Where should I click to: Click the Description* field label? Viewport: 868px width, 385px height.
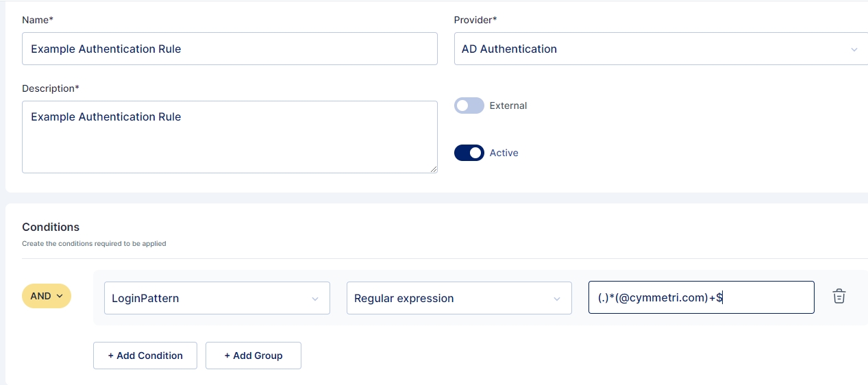tap(51, 88)
